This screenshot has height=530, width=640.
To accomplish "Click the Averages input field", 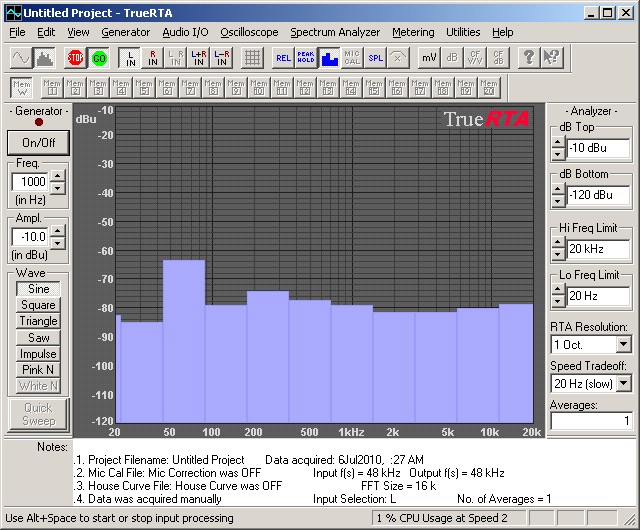I will (591, 421).
